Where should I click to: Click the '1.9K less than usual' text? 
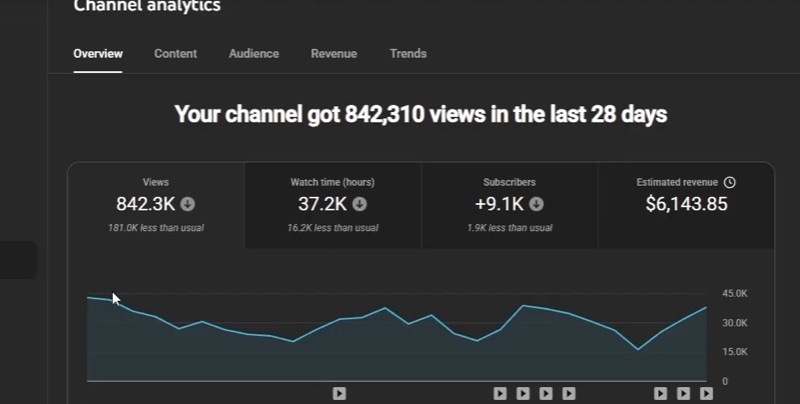[510, 228]
